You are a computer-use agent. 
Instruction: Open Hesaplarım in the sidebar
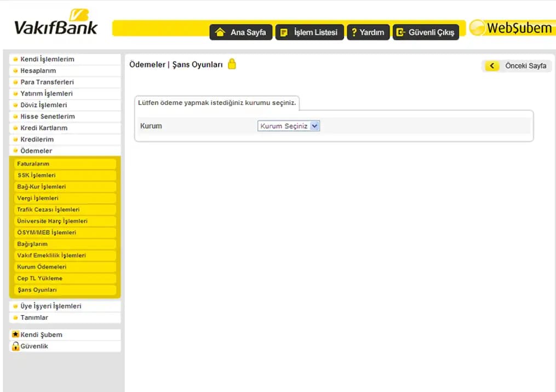[38, 71]
